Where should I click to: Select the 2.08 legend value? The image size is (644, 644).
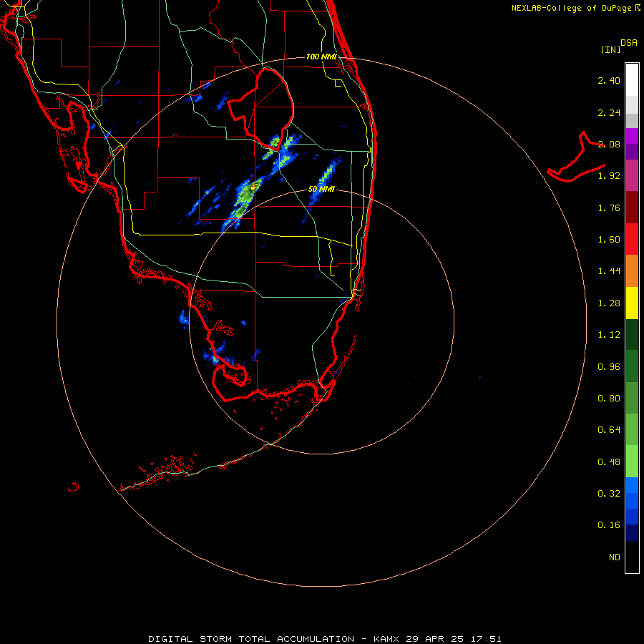pyautogui.click(x=609, y=144)
